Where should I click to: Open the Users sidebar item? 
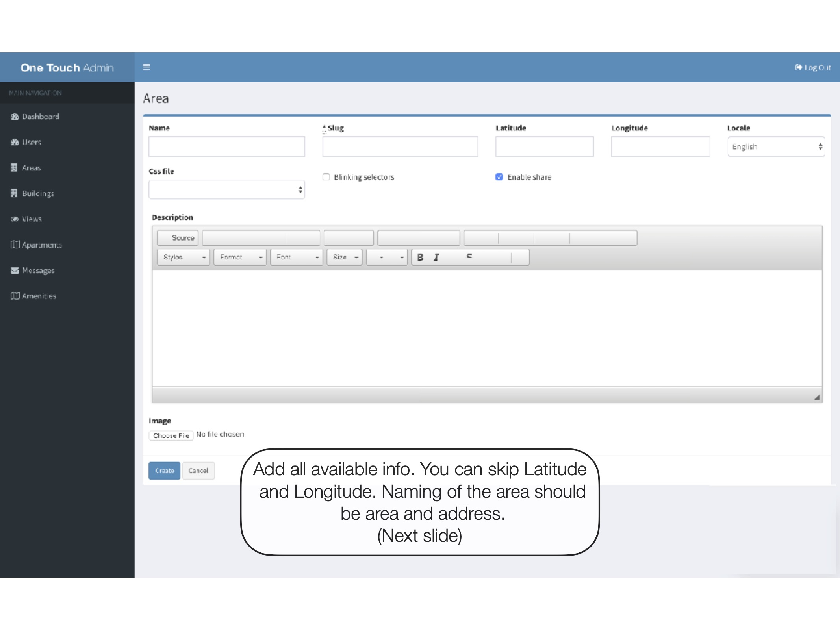tap(32, 142)
